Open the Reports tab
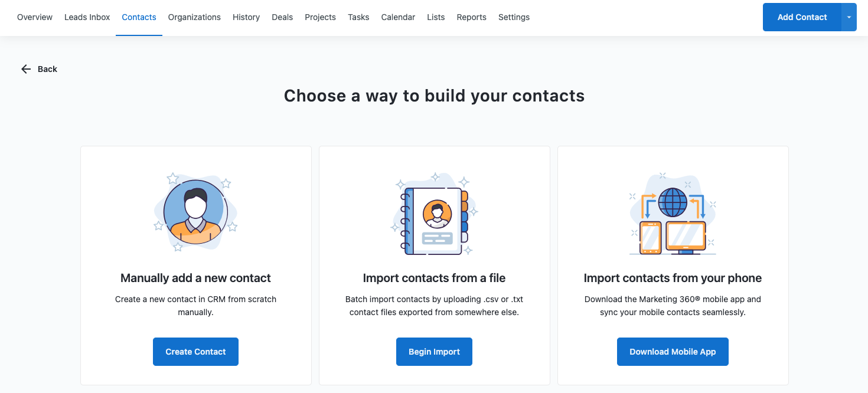This screenshot has width=868, height=393. coord(471,17)
